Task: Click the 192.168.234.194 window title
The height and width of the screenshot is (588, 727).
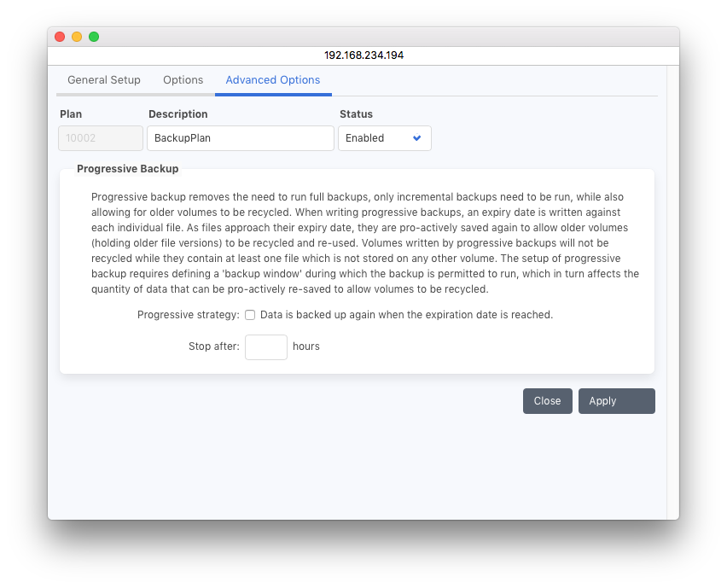Action: (363, 55)
